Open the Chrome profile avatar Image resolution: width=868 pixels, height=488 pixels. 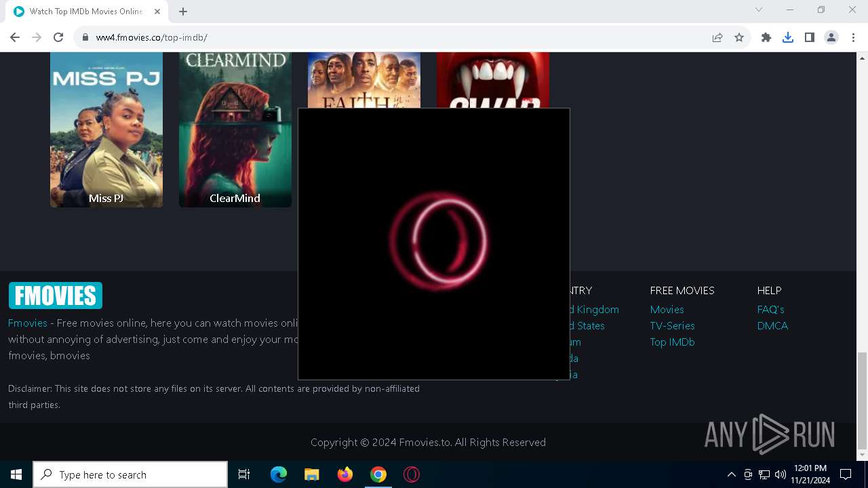point(831,37)
